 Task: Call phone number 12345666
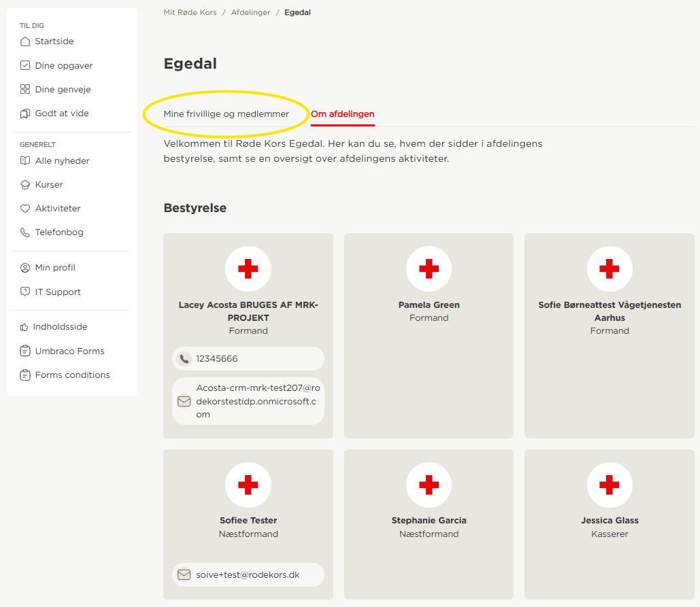[248, 359]
